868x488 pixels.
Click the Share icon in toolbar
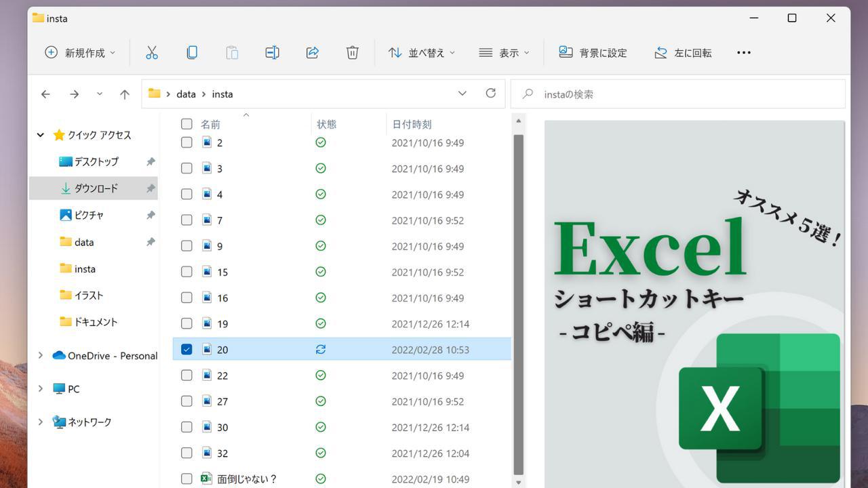313,53
